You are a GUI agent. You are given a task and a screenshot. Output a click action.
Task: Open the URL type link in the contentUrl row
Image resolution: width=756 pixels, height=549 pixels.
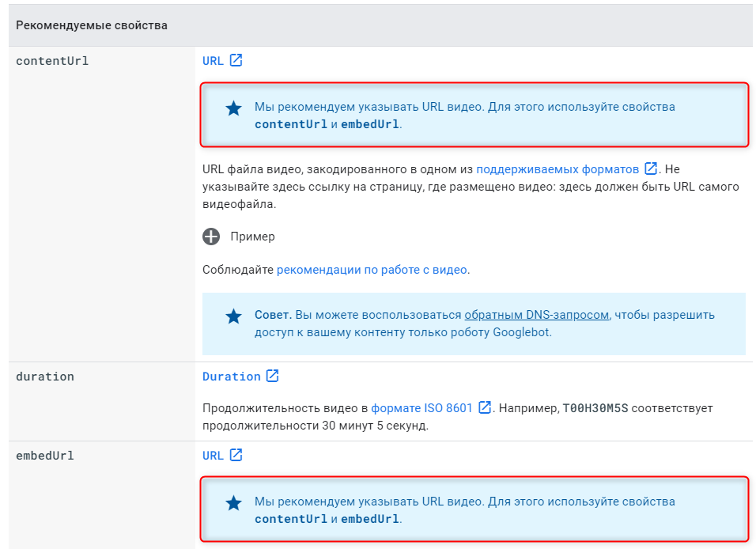pos(213,61)
